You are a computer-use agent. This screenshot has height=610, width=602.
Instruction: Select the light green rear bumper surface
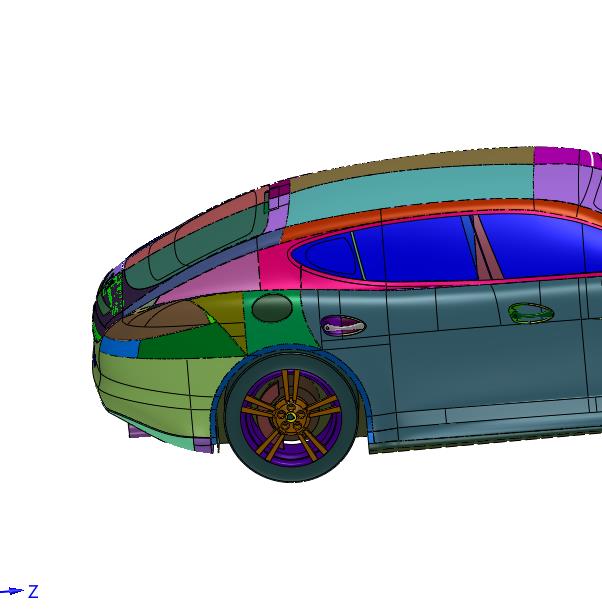click(156, 393)
